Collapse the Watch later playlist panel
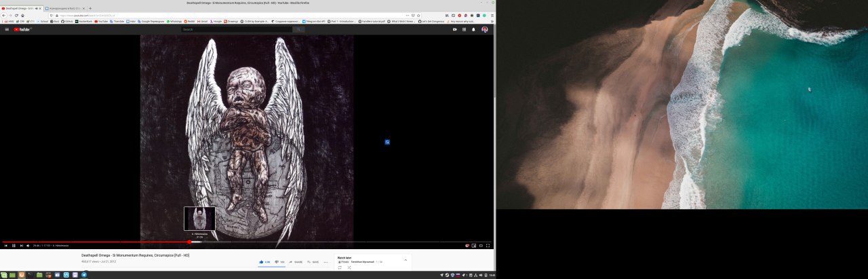The height and width of the screenshot is (279, 868). tap(406, 260)
